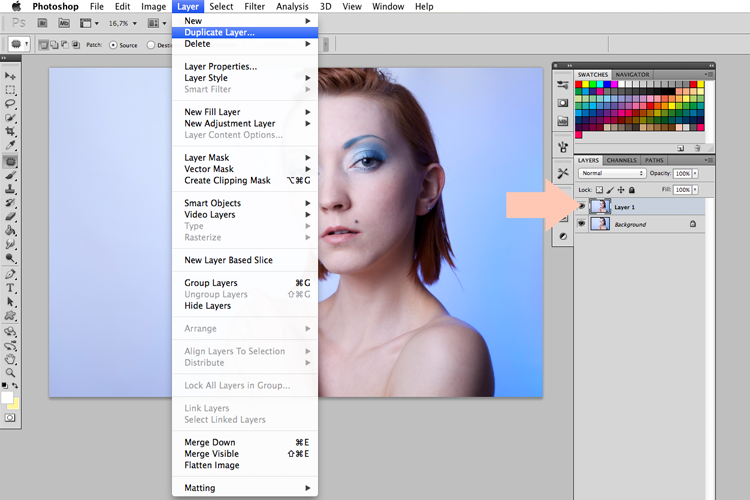
Task: Select the Zoom tool in toolbox
Action: 10,372
